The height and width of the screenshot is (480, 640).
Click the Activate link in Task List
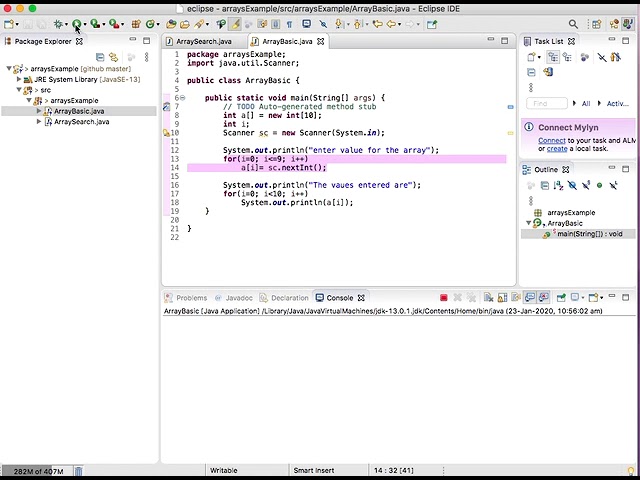click(x=617, y=104)
